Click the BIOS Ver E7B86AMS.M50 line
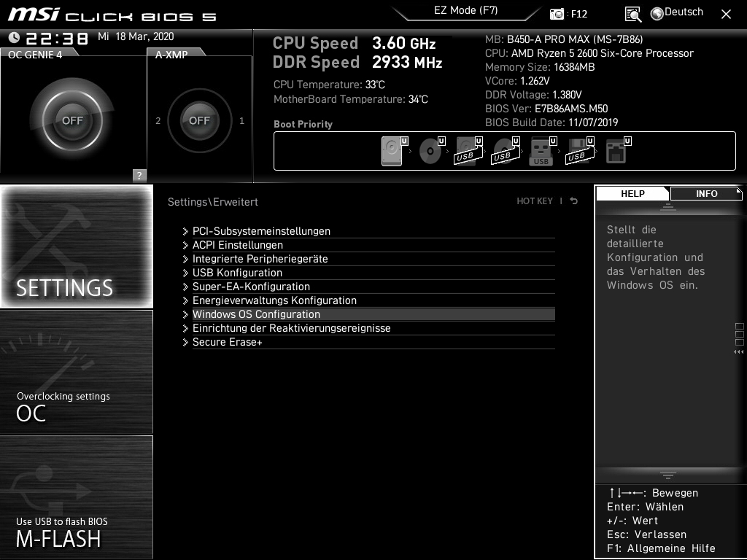747x560 pixels. click(x=546, y=109)
